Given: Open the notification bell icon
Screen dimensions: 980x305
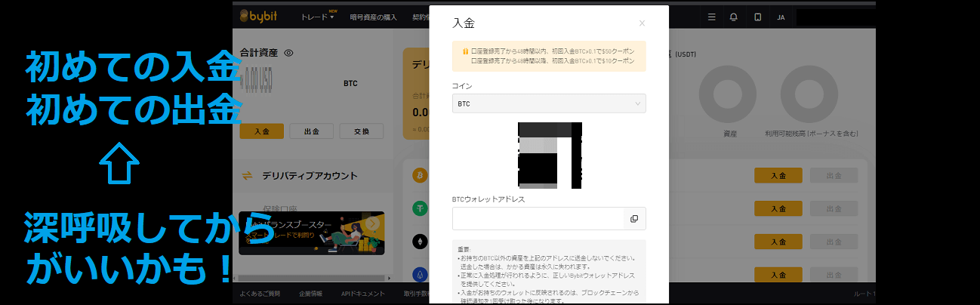Looking at the screenshot, I should tap(733, 17).
